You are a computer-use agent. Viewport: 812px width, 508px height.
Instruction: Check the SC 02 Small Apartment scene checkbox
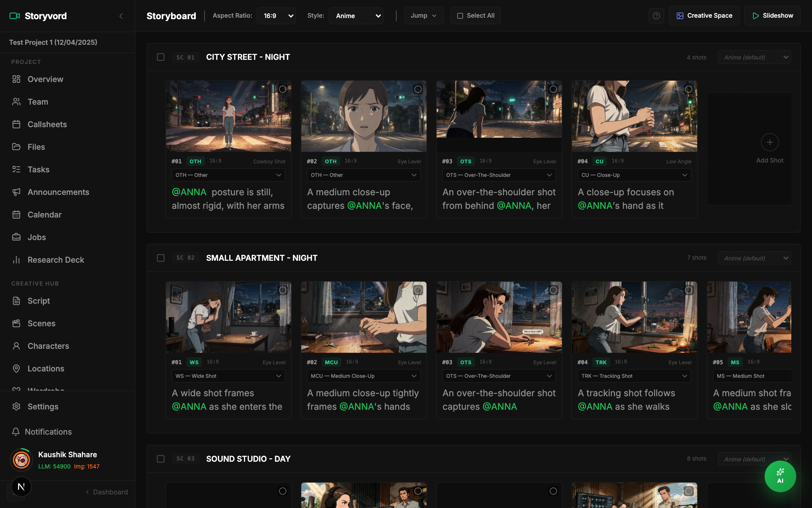(x=161, y=258)
